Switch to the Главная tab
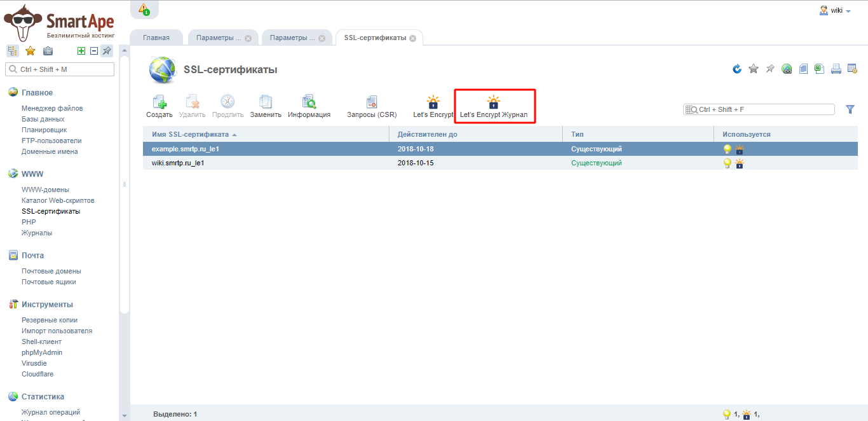The width and height of the screenshot is (868, 421). point(156,38)
